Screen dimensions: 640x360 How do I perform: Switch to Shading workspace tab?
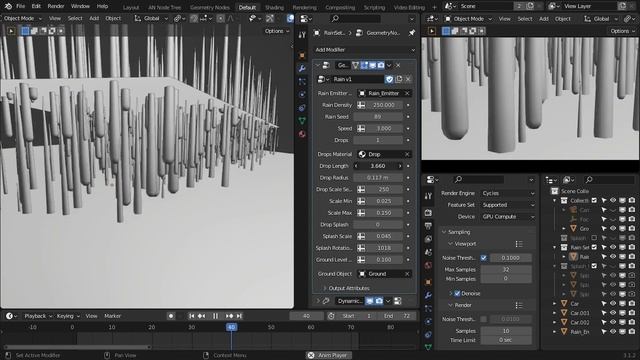(x=274, y=7)
